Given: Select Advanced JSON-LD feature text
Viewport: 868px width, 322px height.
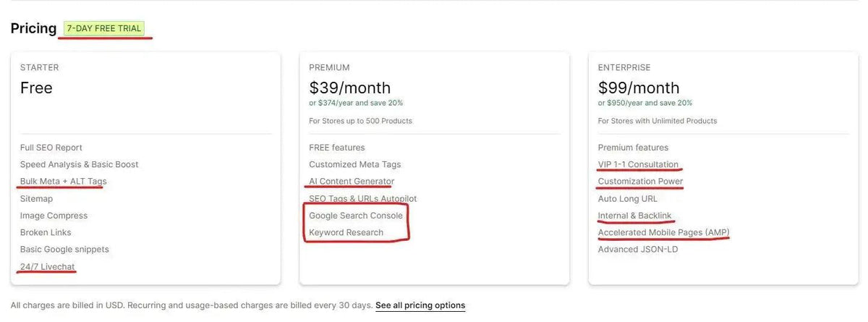Looking at the screenshot, I should pyautogui.click(x=638, y=250).
